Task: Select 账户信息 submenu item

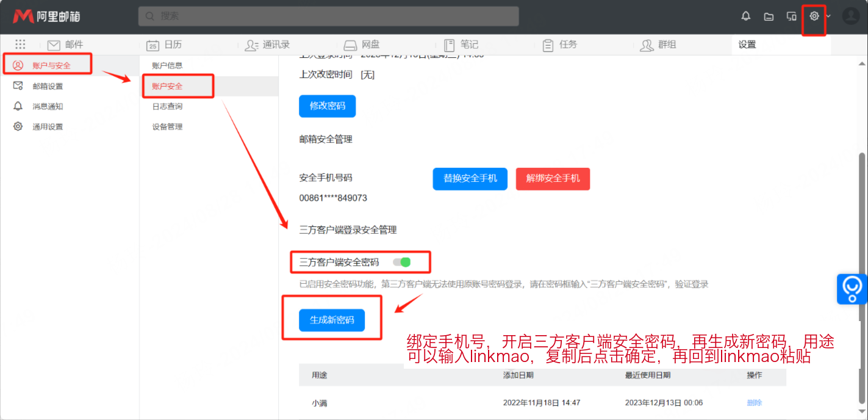Action: [x=167, y=65]
